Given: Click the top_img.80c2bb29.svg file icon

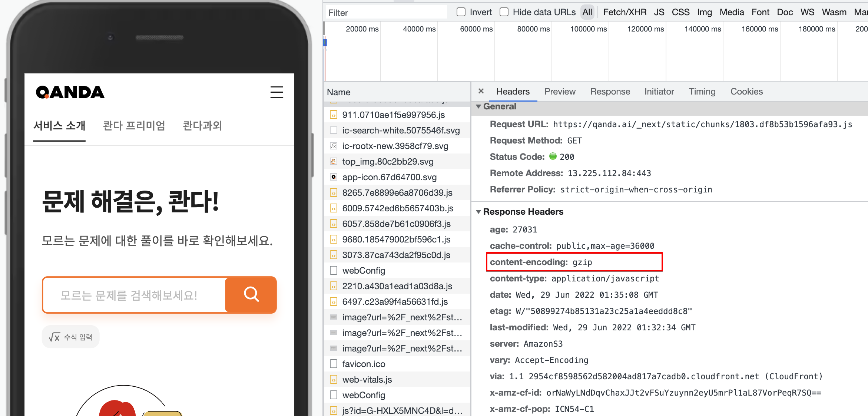Looking at the screenshot, I should [x=334, y=162].
